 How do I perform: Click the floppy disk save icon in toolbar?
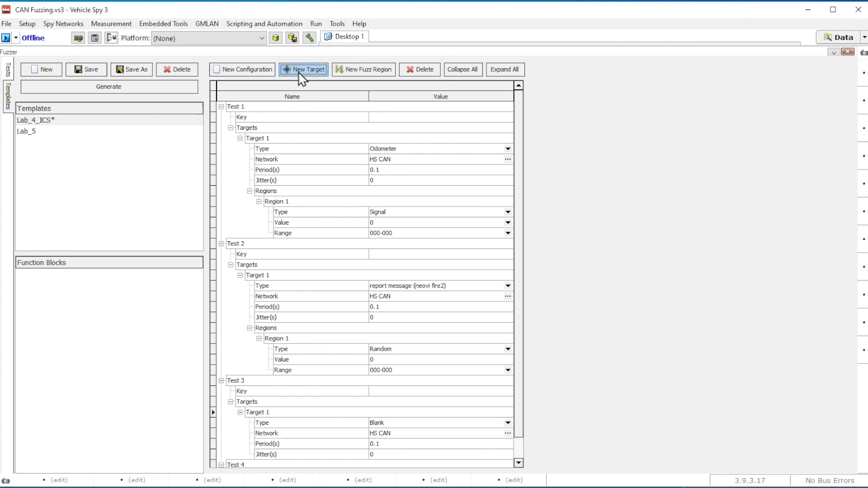(x=94, y=38)
